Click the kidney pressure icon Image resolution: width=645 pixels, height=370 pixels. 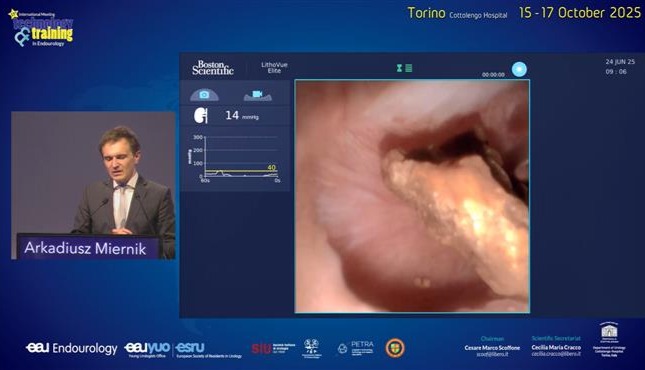click(201, 116)
